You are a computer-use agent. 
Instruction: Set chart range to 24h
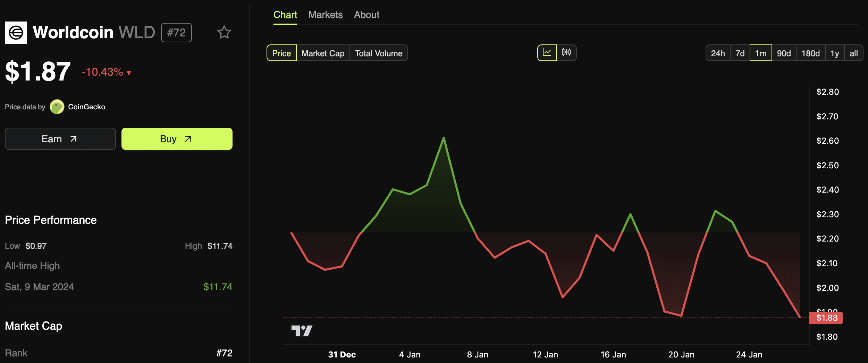(x=718, y=53)
